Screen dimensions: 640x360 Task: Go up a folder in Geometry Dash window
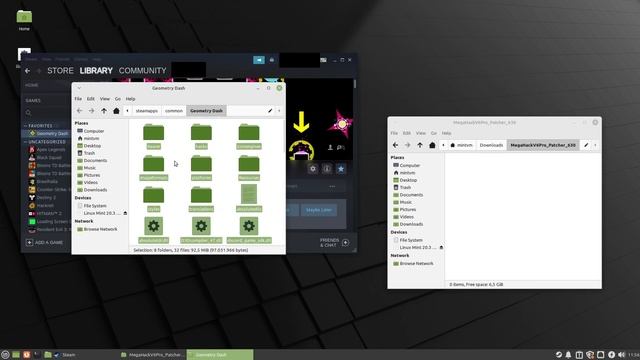click(x=104, y=111)
